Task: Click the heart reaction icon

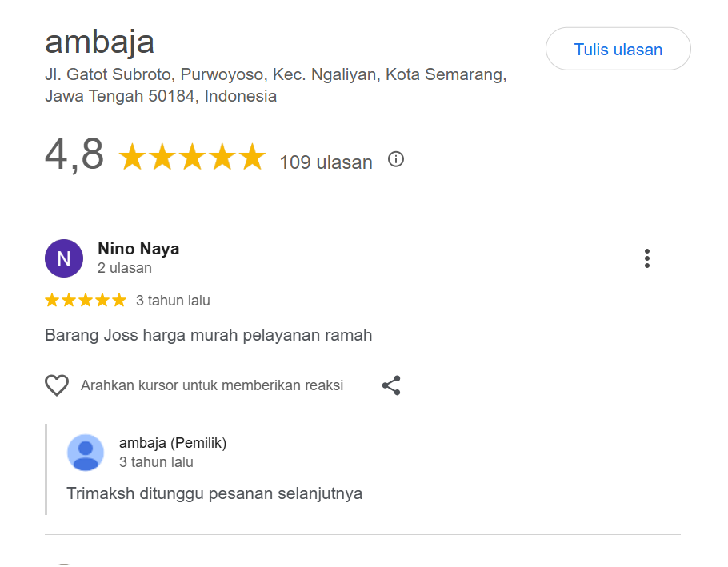Action: point(57,385)
